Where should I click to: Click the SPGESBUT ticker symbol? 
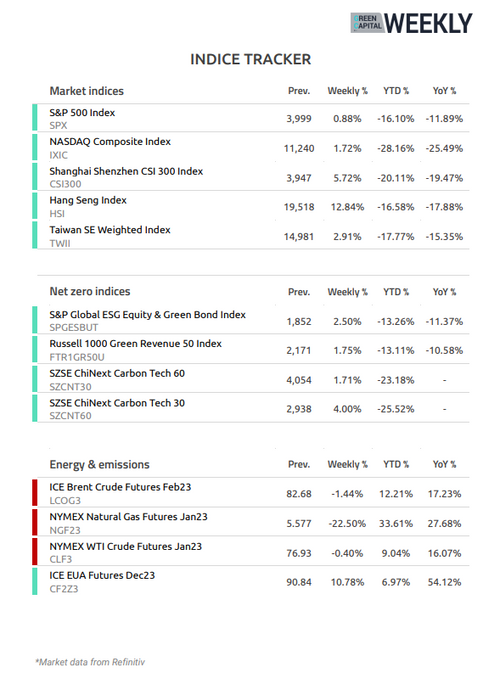click(x=74, y=328)
